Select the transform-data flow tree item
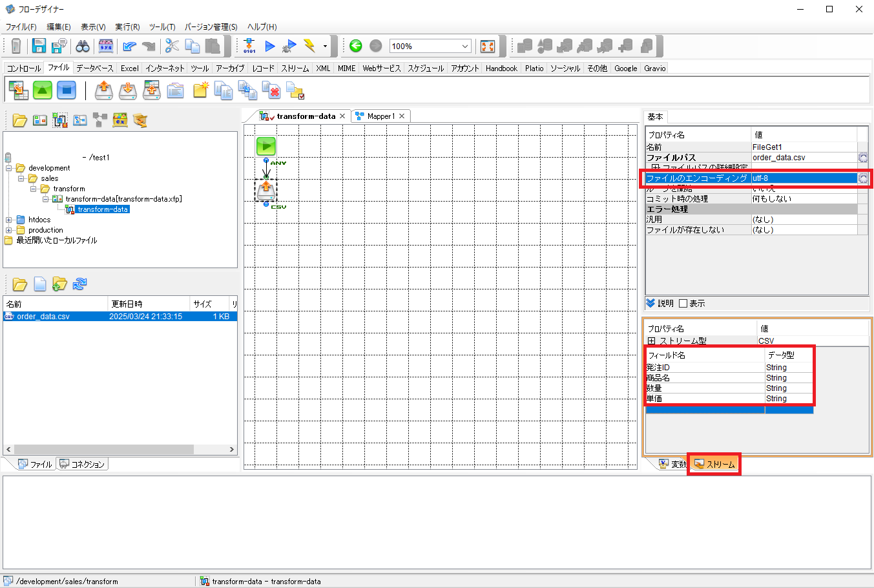This screenshot has width=874, height=588. pos(102,209)
